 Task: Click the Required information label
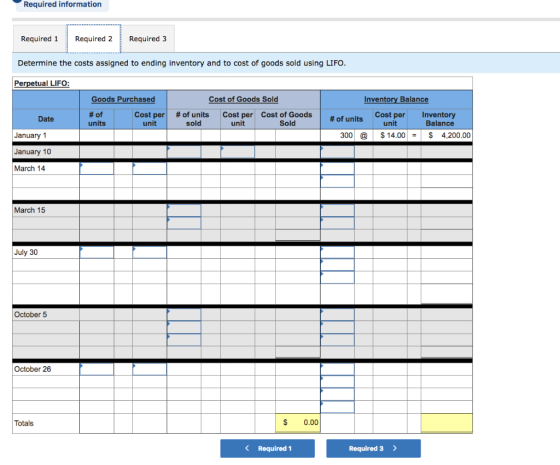(62, 4)
